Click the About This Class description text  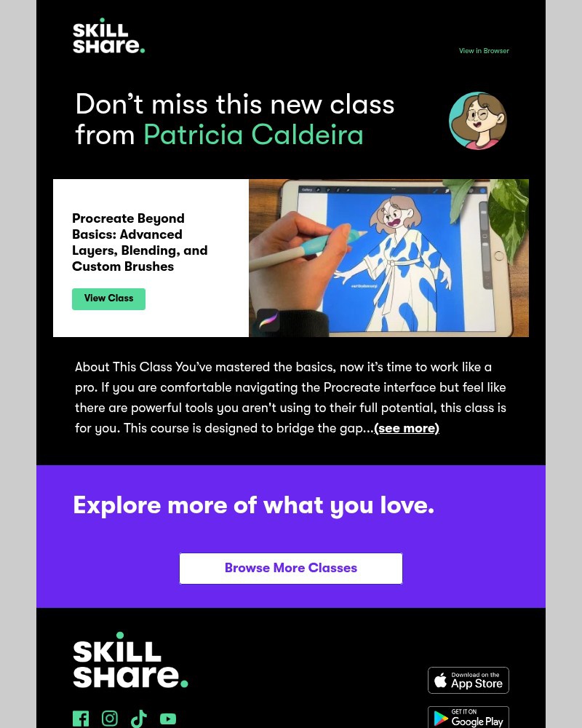[x=290, y=397]
